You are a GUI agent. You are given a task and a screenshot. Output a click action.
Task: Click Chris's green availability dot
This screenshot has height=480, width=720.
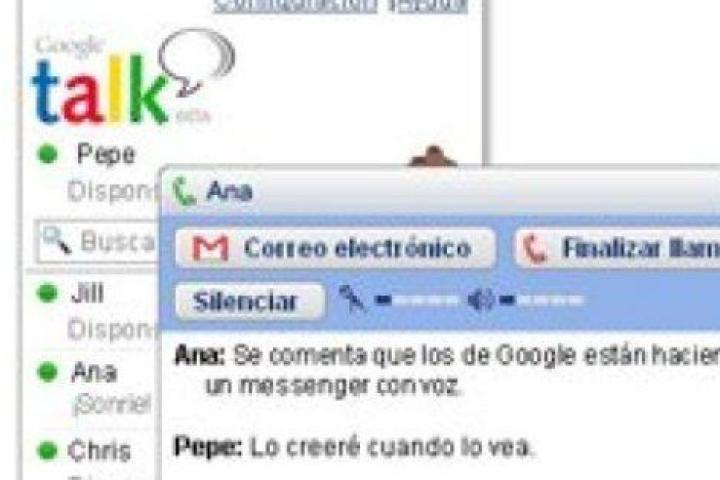coord(47,451)
